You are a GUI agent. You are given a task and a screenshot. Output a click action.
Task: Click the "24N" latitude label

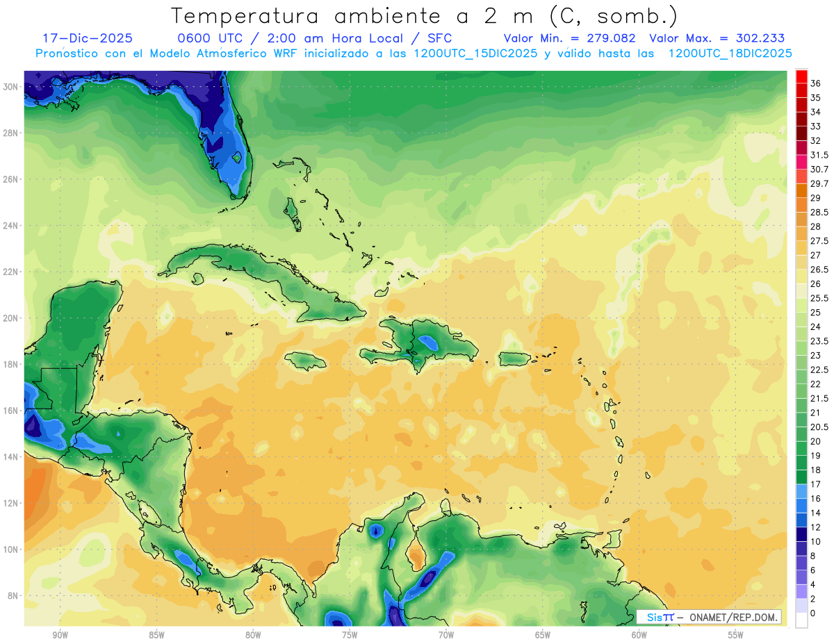click(x=11, y=226)
